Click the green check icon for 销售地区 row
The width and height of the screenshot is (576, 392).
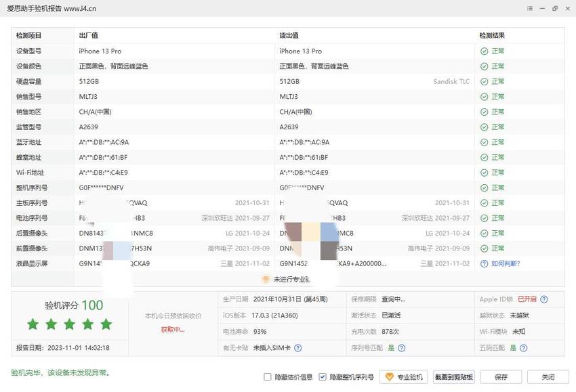484,112
